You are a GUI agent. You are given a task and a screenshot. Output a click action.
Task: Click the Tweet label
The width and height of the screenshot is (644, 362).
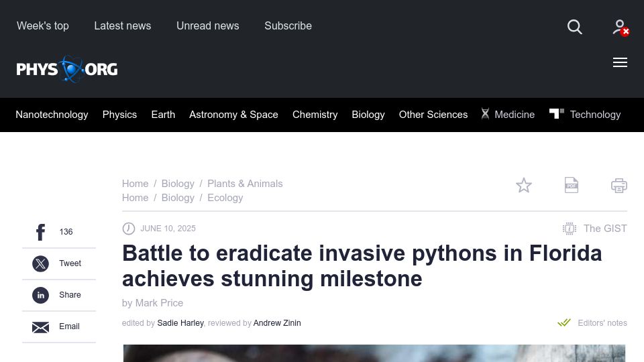[x=70, y=263]
